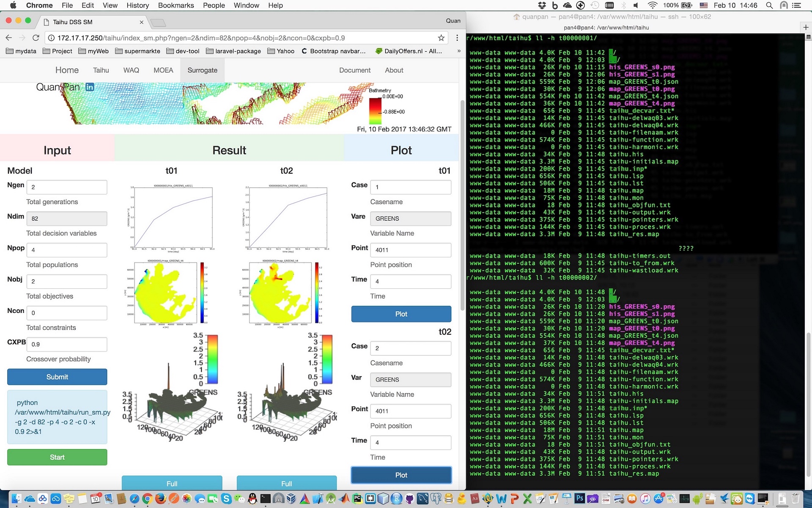This screenshot has width=812, height=508.
Task: Open the myWeb bookmarks folder
Action: (x=93, y=51)
